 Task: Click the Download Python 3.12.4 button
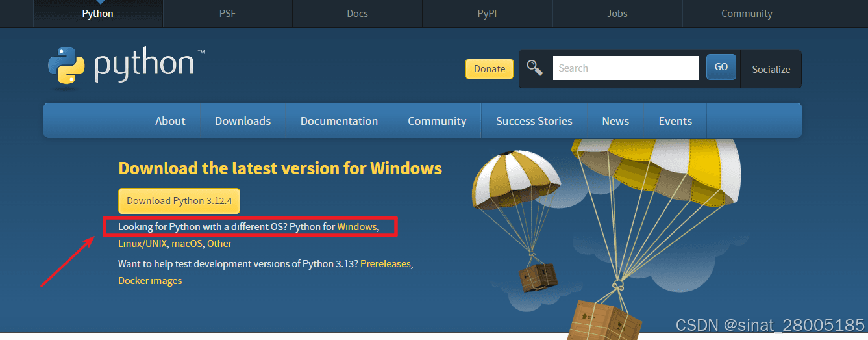(x=179, y=201)
